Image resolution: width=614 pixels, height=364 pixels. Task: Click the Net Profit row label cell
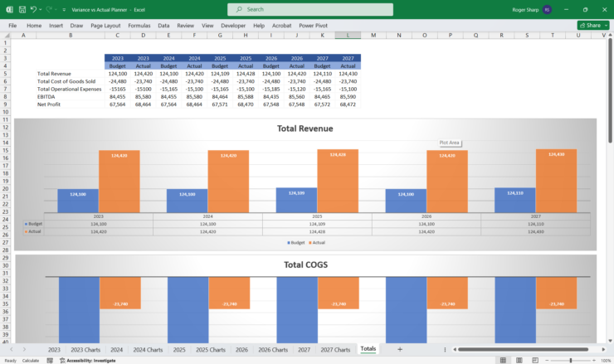click(71, 104)
